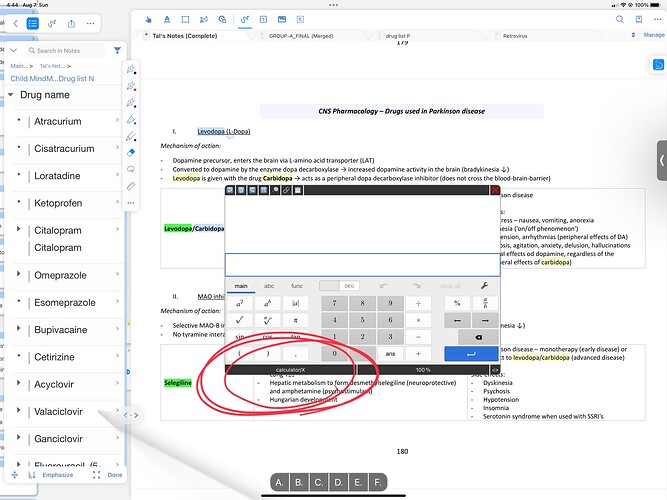Select calculator func keyboard tab
667x500 pixels.
[x=296, y=286]
